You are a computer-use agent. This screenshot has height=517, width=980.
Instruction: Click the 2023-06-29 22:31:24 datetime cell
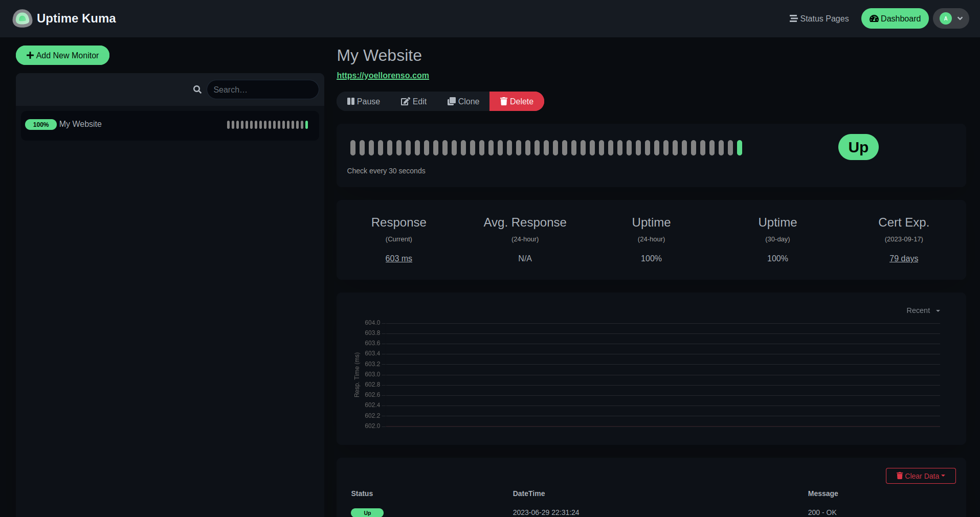pyautogui.click(x=546, y=512)
